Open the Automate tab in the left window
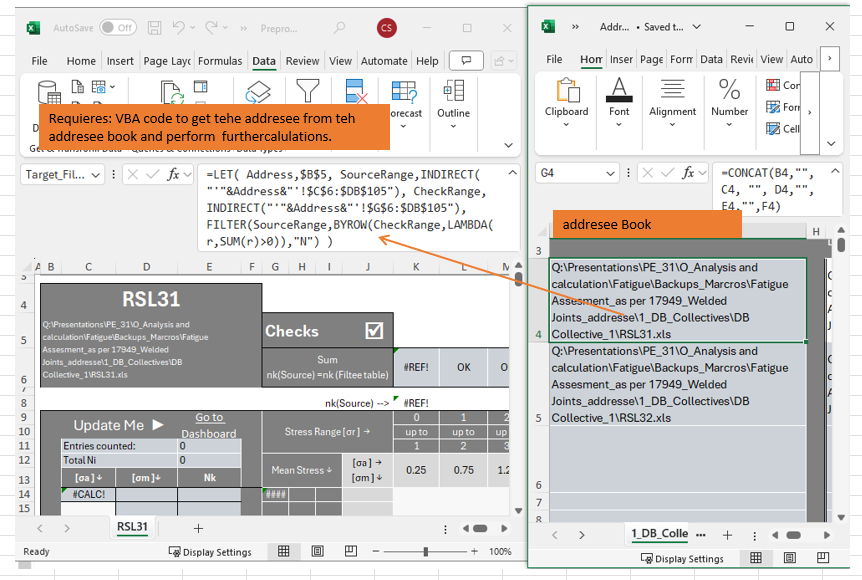The width and height of the screenshot is (862, 580). 384,61
